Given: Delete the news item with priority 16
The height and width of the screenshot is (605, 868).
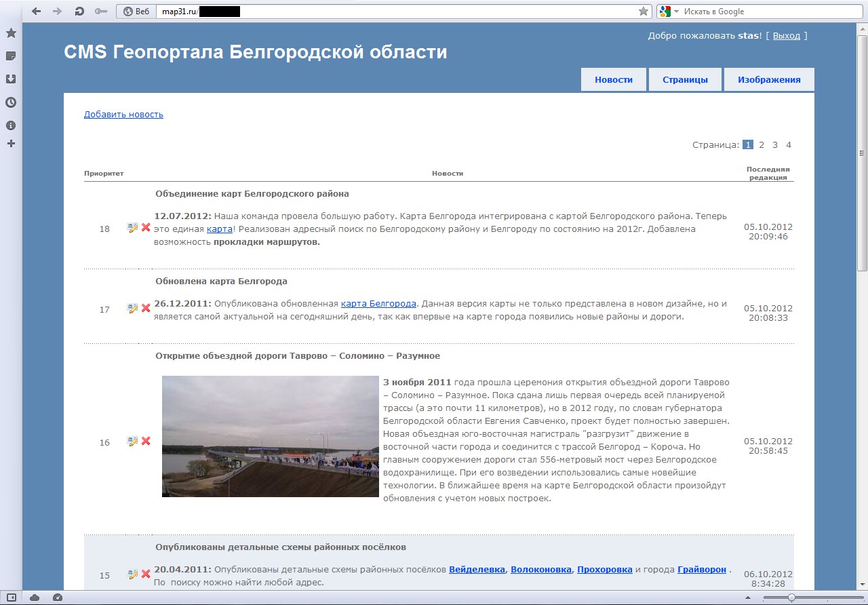Looking at the screenshot, I should [146, 442].
